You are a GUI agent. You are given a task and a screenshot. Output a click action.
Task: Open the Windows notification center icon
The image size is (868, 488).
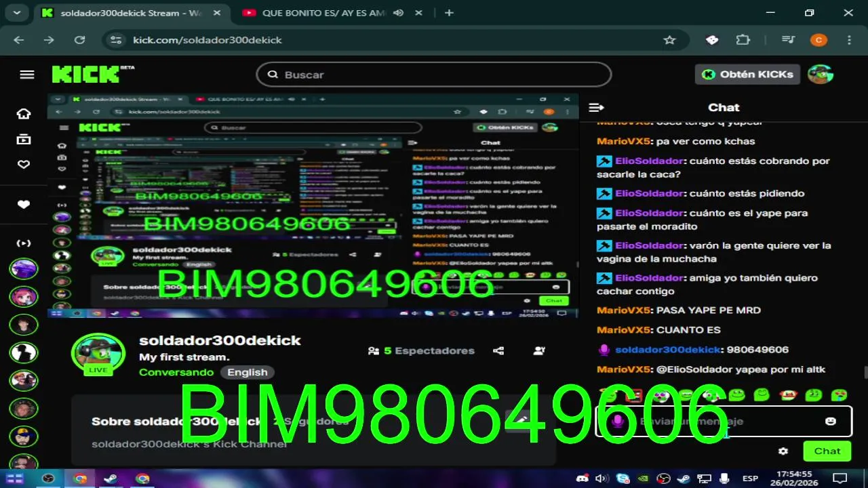coord(840,479)
